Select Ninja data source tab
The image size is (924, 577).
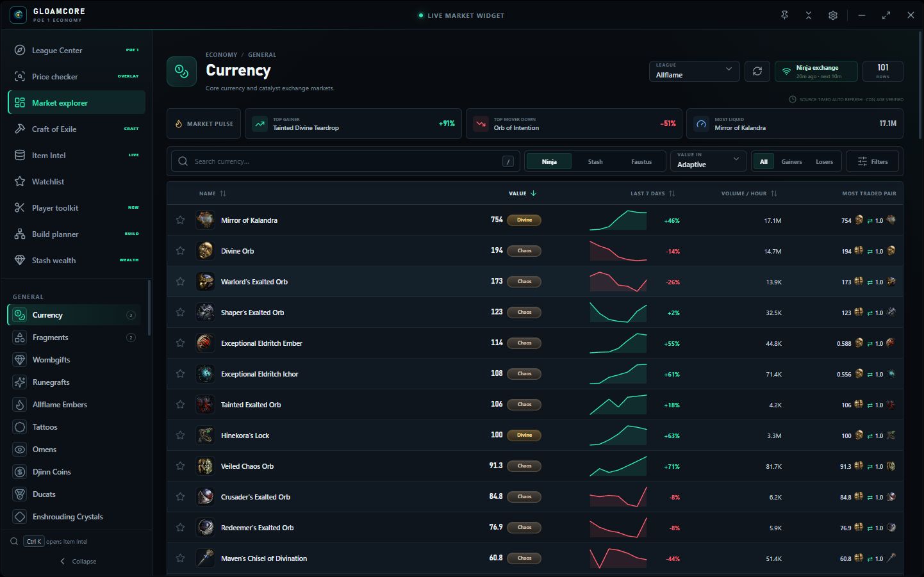pyautogui.click(x=549, y=161)
